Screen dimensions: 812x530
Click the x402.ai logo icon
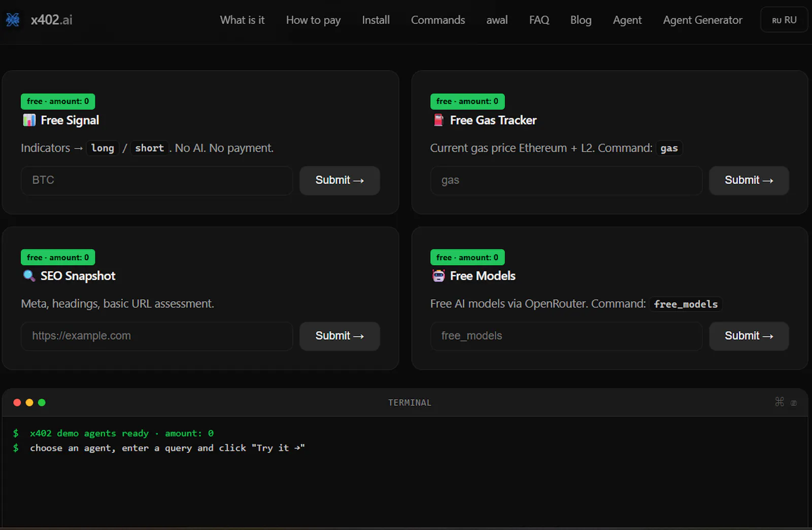click(13, 20)
